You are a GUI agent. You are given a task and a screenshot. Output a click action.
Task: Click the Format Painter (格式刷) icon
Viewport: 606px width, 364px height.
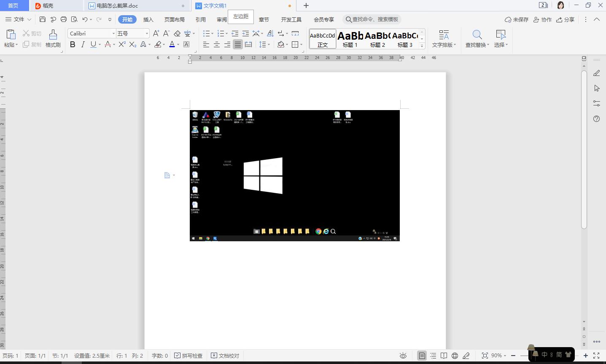tap(53, 38)
